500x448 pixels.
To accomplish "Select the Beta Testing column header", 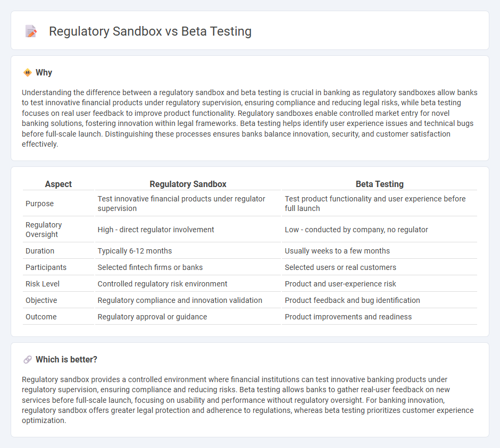I will 379,184.
